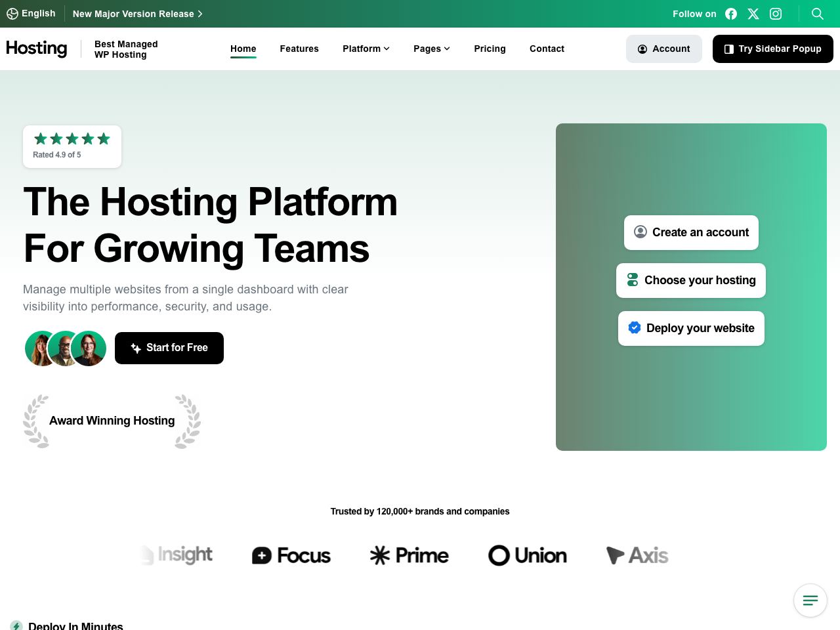The image size is (840, 630).
Task: Click the search magnifier icon
Action: pos(818,14)
